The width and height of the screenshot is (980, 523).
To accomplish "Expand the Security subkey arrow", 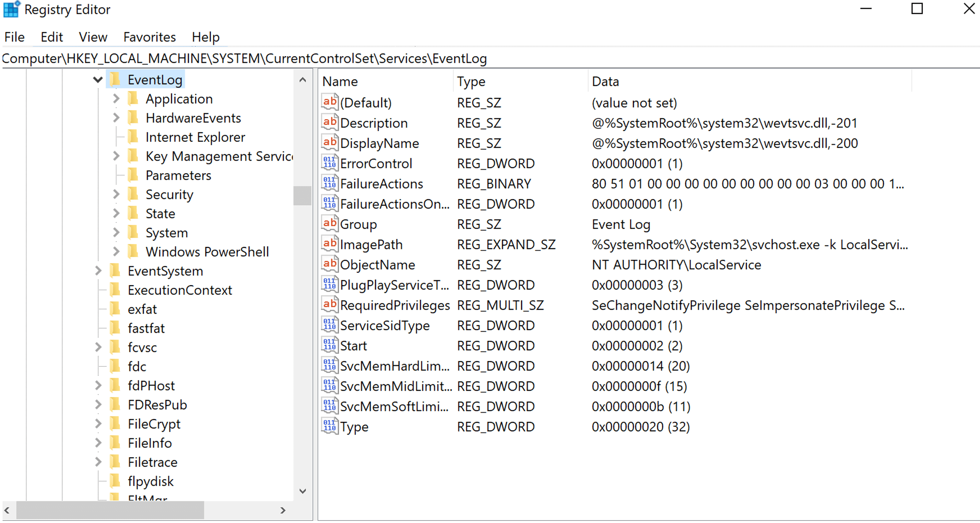I will pyautogui.click(x=116, y=194).
